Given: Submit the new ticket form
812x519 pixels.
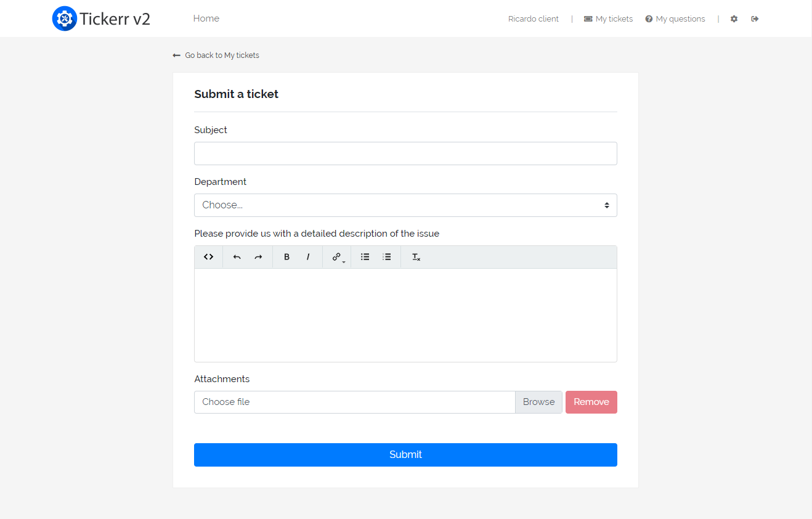Looking at the screenshot, I should click(405, 454).
